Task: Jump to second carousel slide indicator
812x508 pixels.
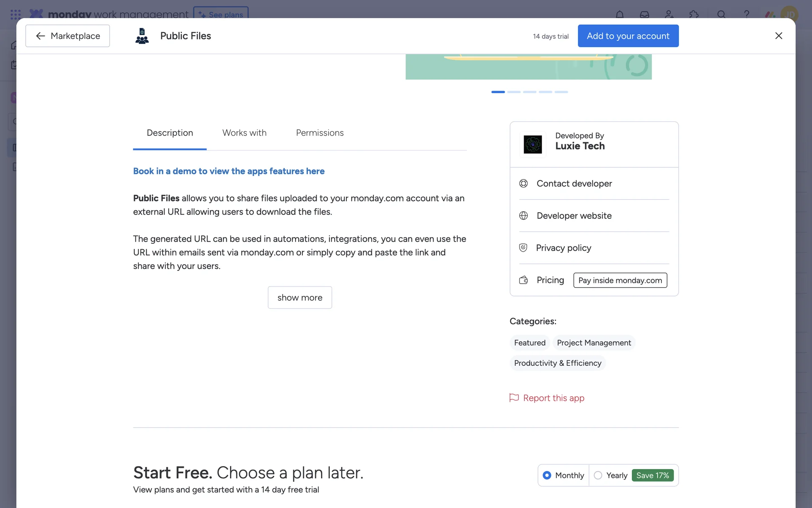Action: (x=514, y=92)
